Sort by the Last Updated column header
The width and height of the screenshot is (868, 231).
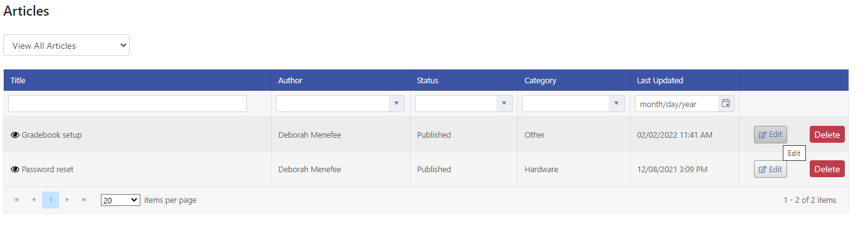660,80
